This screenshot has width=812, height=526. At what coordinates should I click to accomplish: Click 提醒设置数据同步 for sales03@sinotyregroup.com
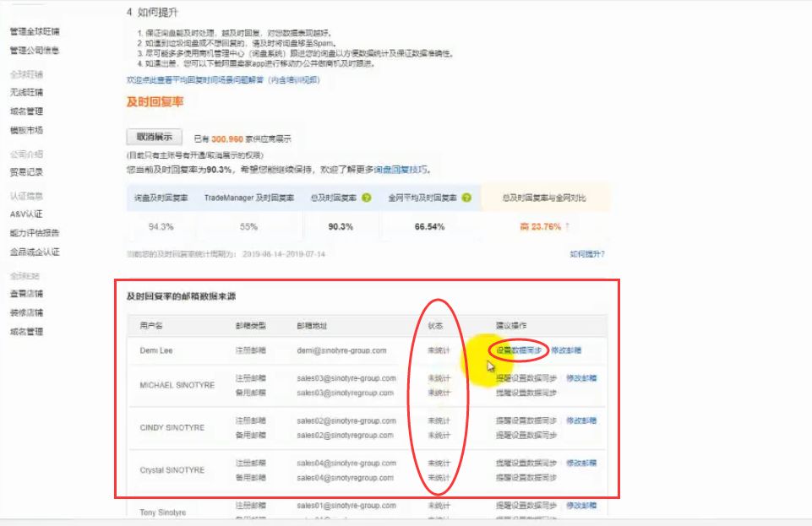pos(526,393)
